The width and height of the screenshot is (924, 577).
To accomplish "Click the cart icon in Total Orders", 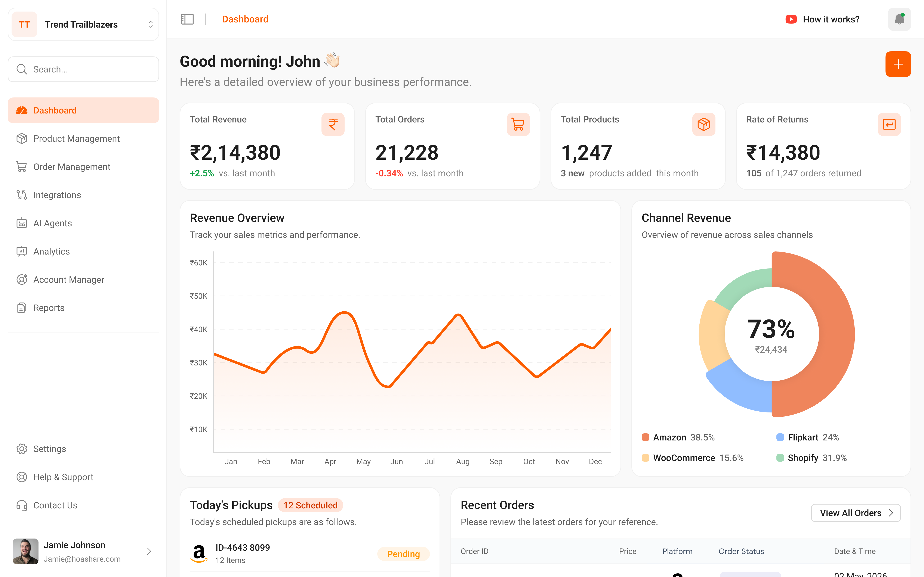I will [x=518, y=124].
